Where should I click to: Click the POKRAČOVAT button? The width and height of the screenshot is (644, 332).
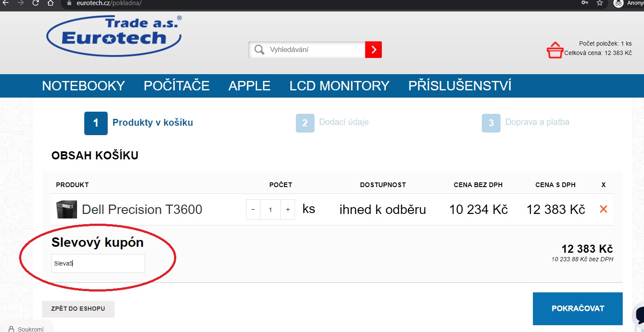pyautogui.click(x=578, y=309)
